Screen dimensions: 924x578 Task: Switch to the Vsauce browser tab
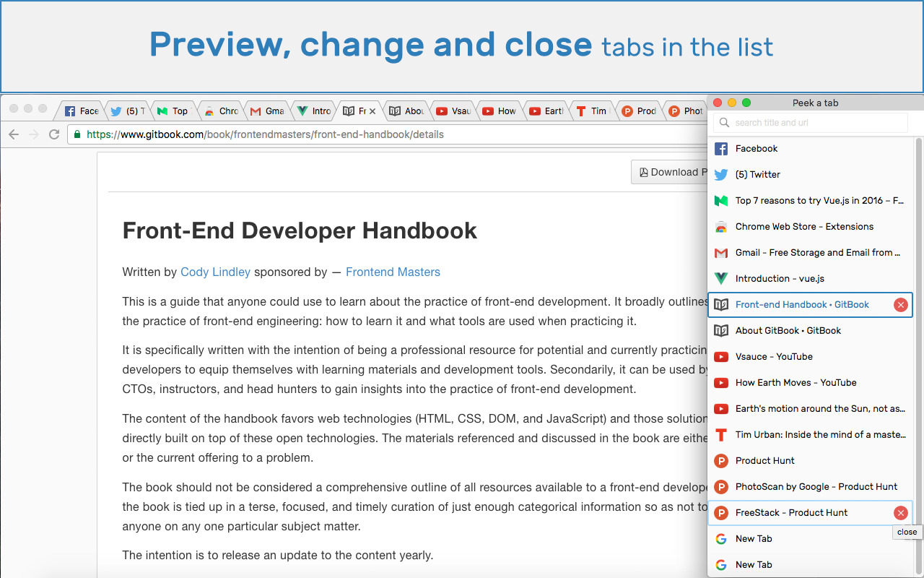pos(454,111)
